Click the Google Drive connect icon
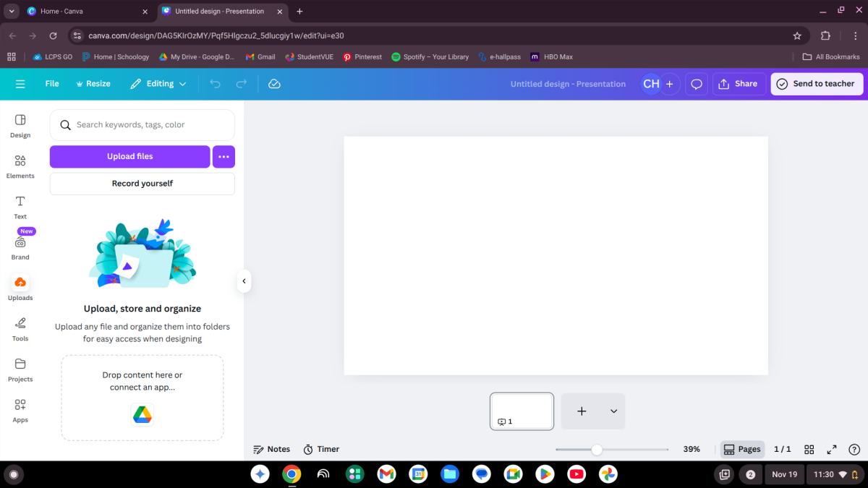 [142, 415]
